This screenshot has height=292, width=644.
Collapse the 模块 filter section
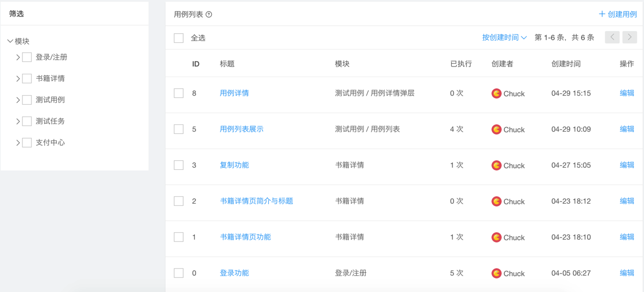(x=10, y=41)
